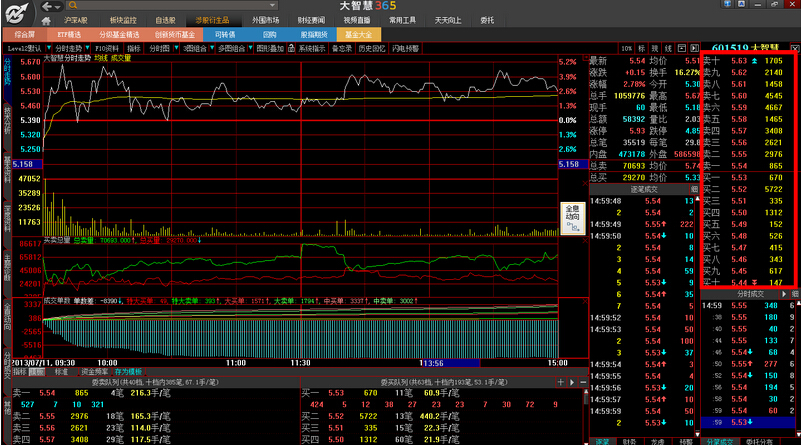Viewport: 803px width, 446px height.
Task: Expand the 多图组合 dropdown arrow
Action: tap(250, 48)
